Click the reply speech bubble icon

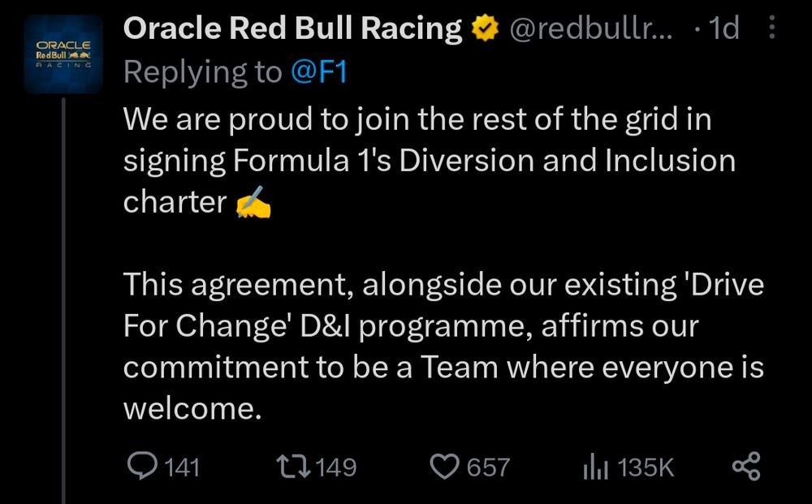[142, 466]
